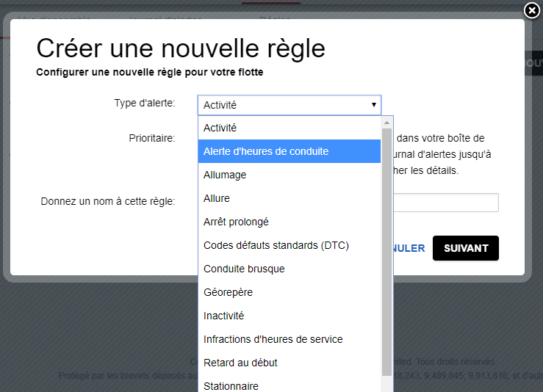This screenshot has height=392, width=543.
Task: Select Conduite brusque alert type
Action: coord(290,269)
